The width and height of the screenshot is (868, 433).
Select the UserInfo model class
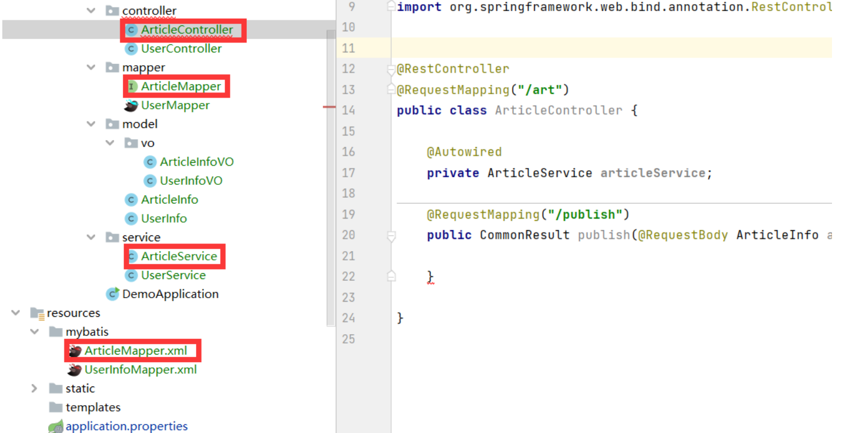pos(164,219)
